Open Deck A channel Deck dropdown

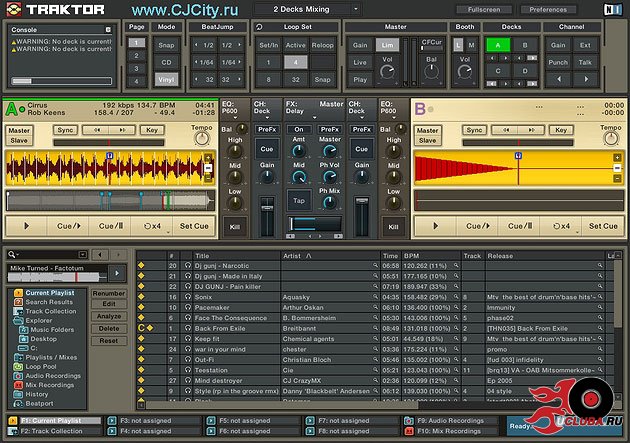pyautogui.click(x=267, y=117)
